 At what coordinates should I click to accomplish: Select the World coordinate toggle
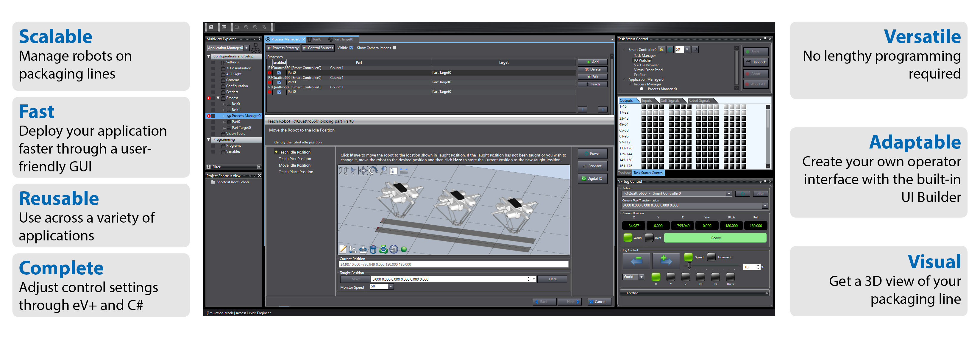pyautogui.click(x=628, y=237)
